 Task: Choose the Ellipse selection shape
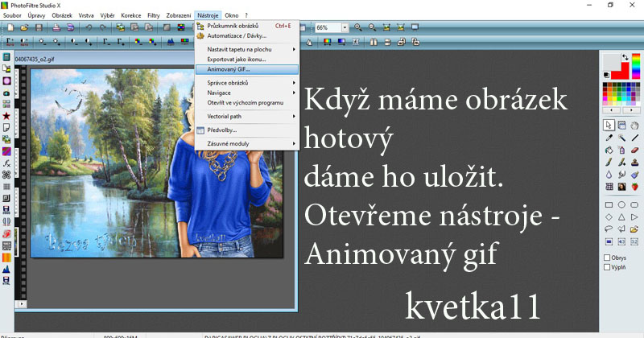pos(621,204)
